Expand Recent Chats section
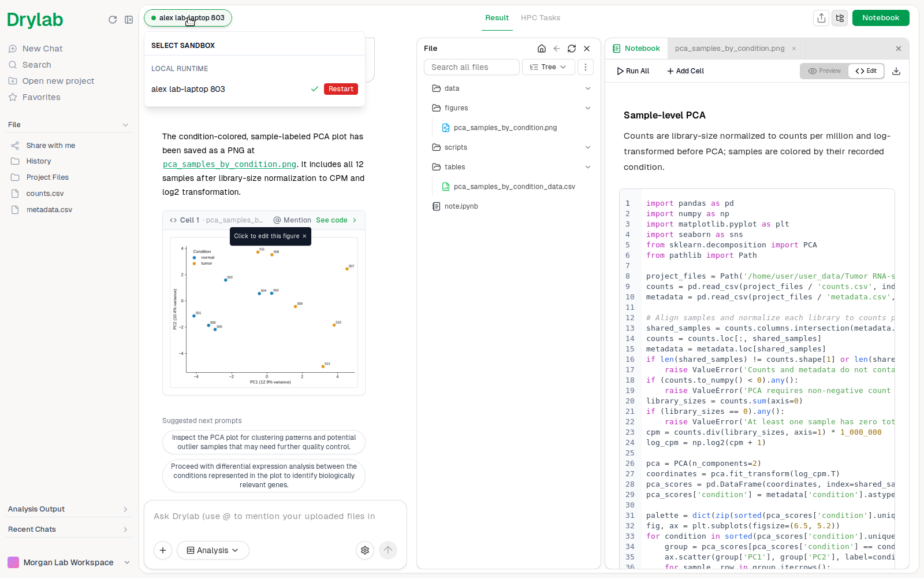Viewport: 924px width, 578px height. pos(68,529)
